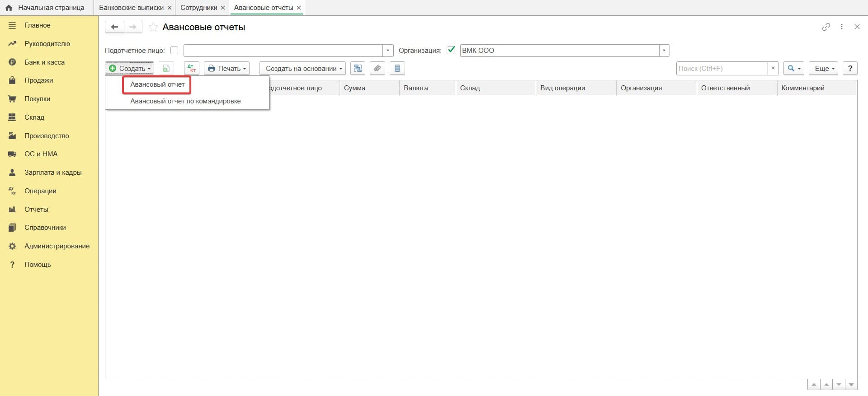Close the Авансовые отчеты tab
The height and width of the screenshot is (396, 868).
[x=299, y=8]
